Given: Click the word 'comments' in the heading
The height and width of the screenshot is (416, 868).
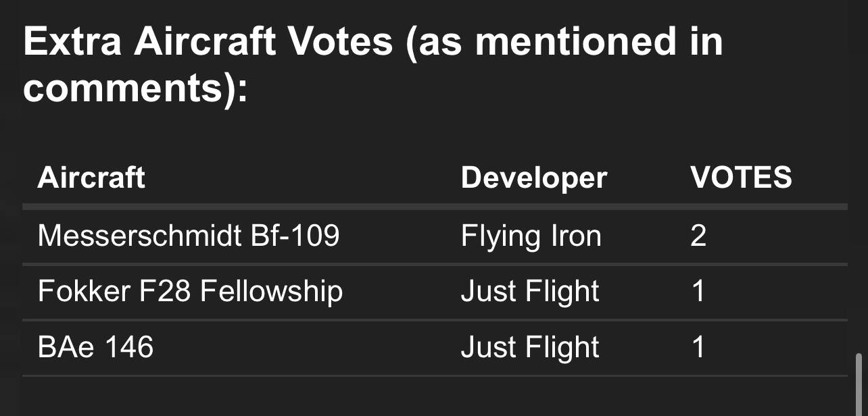Looking at the screenshot, I should click(122, 88).
